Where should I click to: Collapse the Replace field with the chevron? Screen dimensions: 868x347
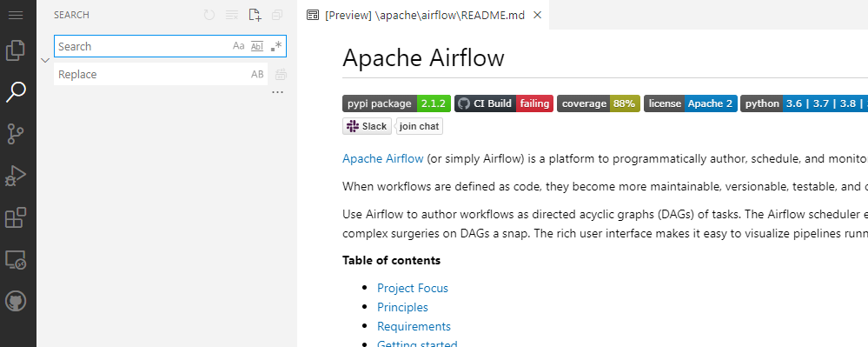coord(45,60)
